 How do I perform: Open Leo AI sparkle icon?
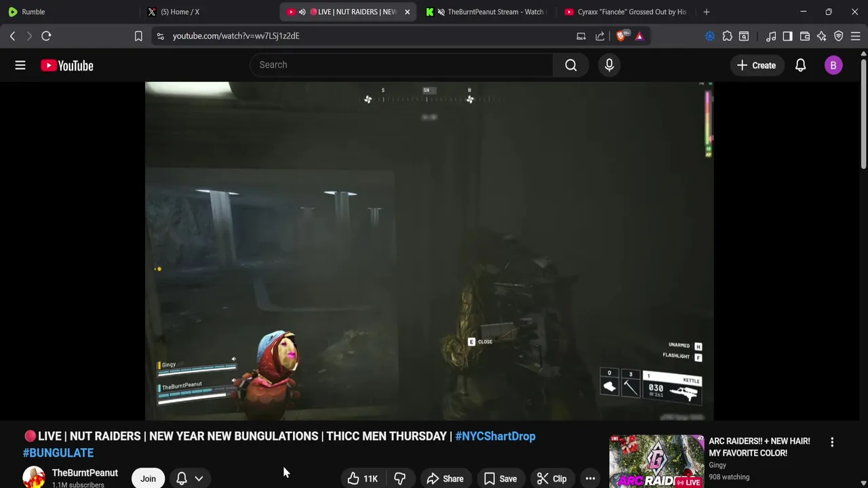pyautogui.click(x=822, y=36)
